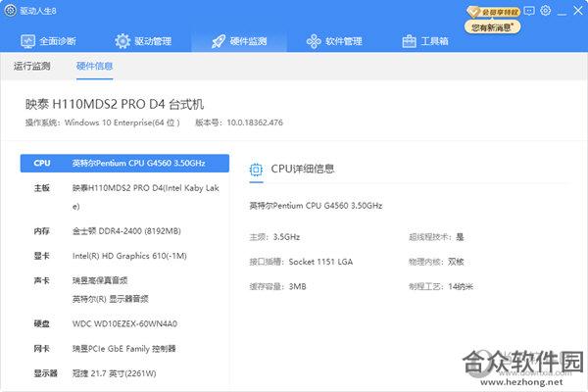Viewport: 588px width, 392px height.
Task: Open settings gear in title bar
Action: (x=546, y=10)
